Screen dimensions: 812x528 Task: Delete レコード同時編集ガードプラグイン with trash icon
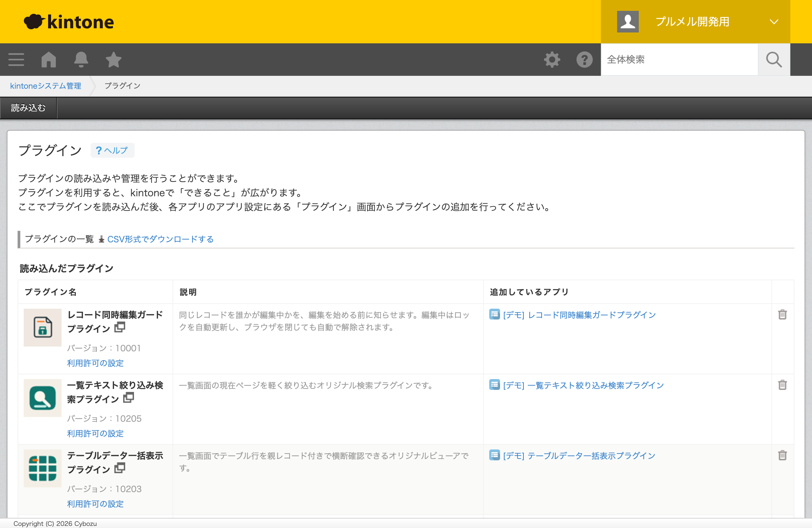(x=782, y=314)
